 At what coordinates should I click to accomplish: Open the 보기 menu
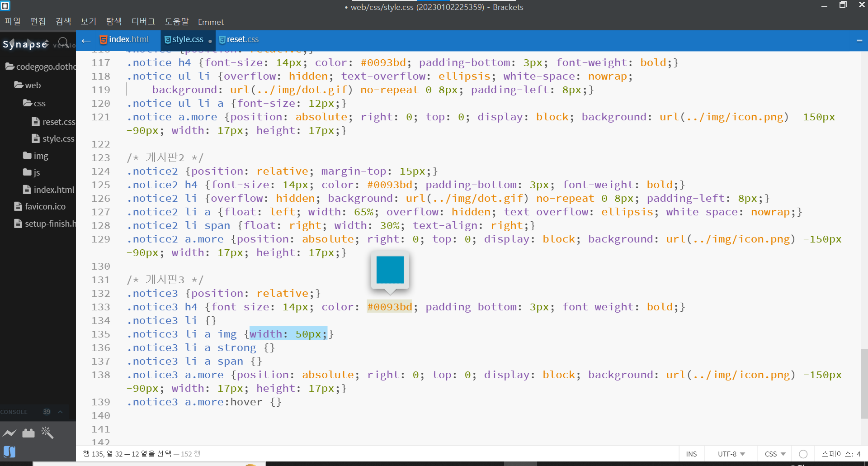pyautogui.click(x=89, y=21)
